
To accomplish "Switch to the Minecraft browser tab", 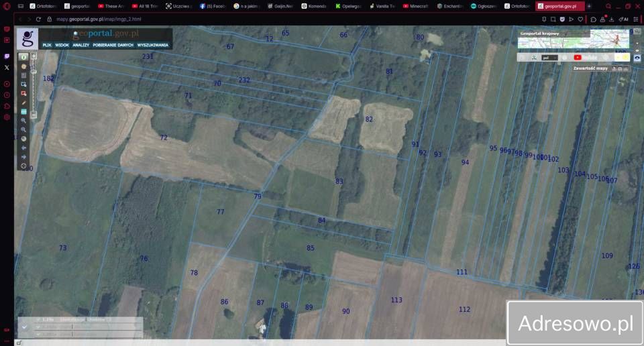I will point(416,6).
